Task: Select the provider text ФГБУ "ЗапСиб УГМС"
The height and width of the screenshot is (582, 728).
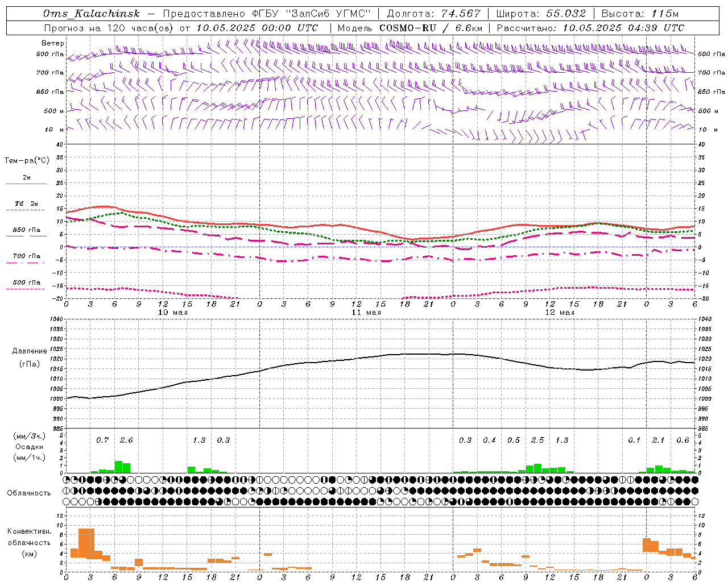Action: pyautogui.click(x=312, y=14)
